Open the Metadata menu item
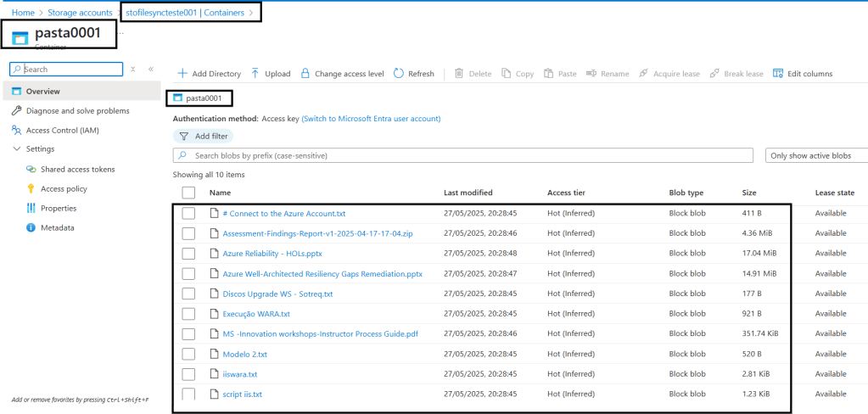 click(x=57, y=227)
